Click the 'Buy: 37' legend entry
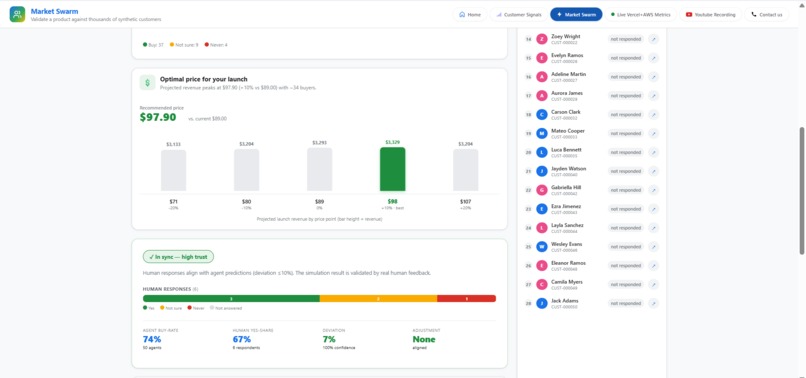The width and height of the screenshot is (806, 378). tap(153, 45)
